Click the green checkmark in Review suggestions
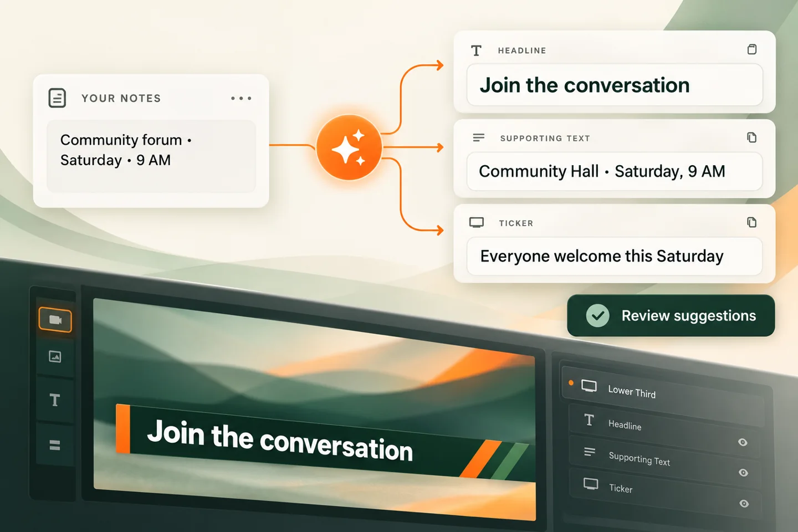Screen dimensions: 798x532 pyautogui.click(x=598, y=315)
